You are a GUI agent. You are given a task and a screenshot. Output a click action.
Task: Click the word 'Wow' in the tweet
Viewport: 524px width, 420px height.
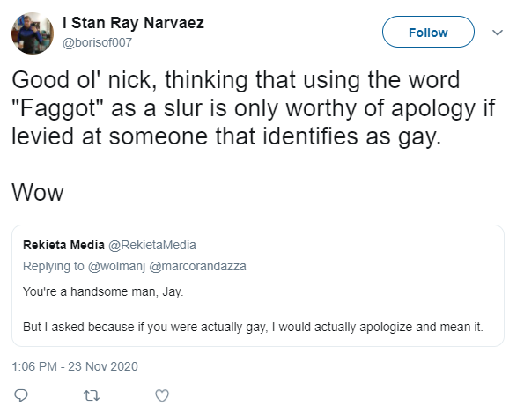coord(38,192)
